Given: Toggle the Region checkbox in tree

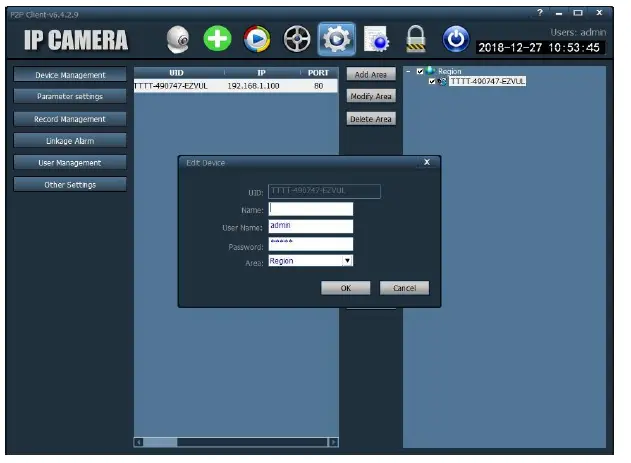Looking at the screenshot, I should 420,71.
